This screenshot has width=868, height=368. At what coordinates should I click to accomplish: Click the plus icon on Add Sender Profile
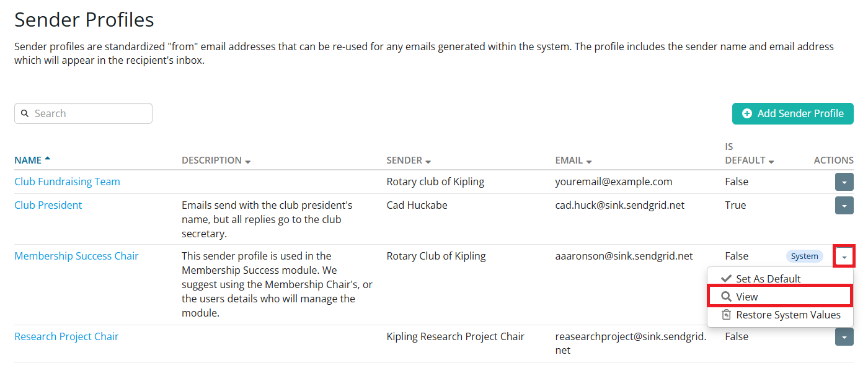click(x=747, y=113)
